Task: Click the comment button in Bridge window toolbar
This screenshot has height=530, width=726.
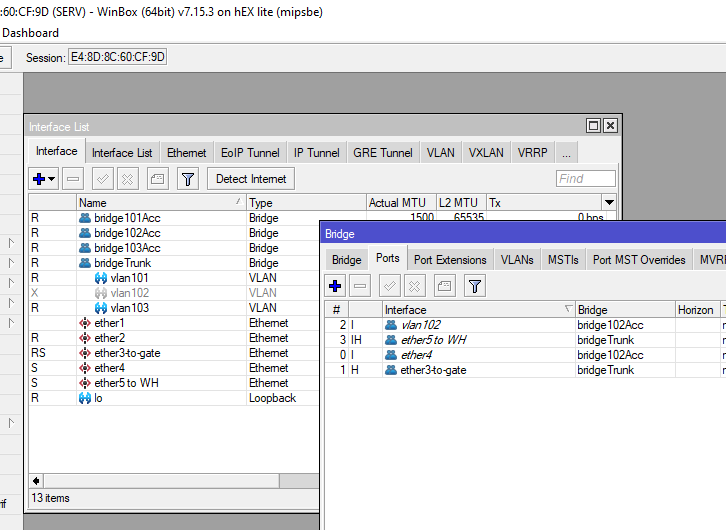Action: click(444, 286)
